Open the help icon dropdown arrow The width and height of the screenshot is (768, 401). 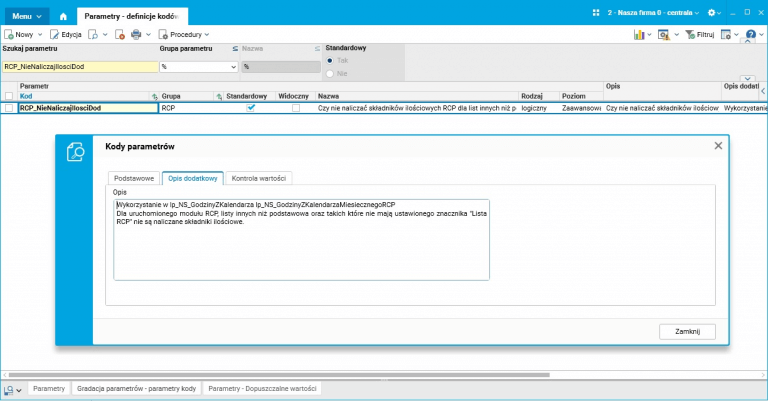[x=761, y=35]
